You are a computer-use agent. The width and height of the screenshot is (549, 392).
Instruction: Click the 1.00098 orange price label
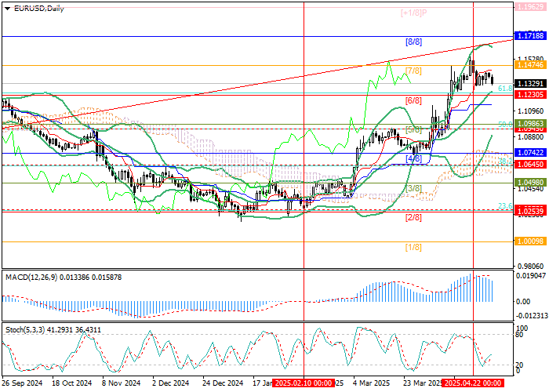[531, 242]
